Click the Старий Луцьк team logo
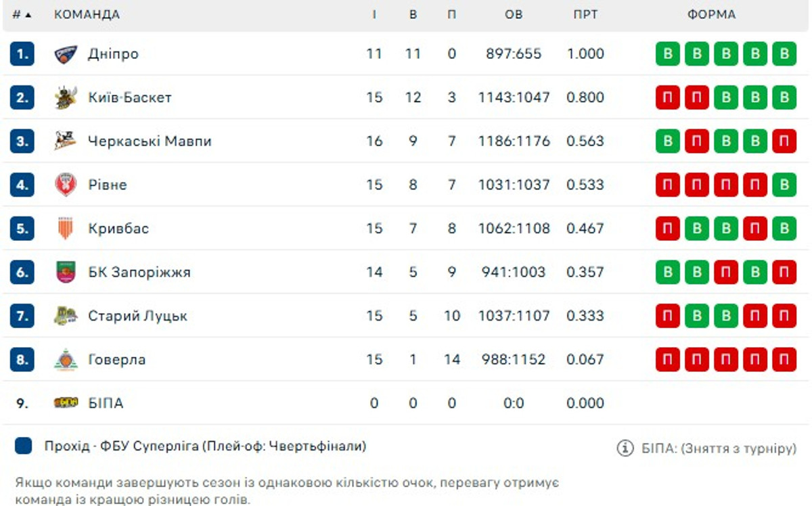Viewport: 812px width, 506px height. pyautogui.click(x=66, y=316)
